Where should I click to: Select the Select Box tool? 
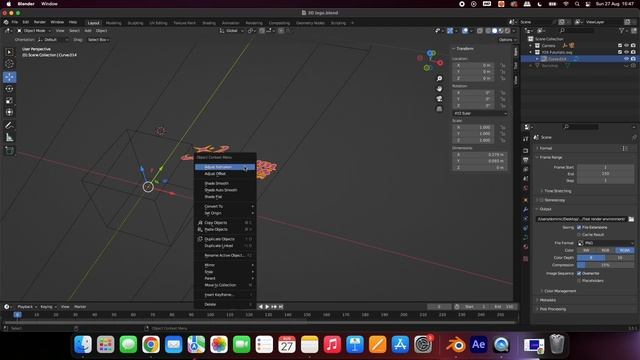9,52
